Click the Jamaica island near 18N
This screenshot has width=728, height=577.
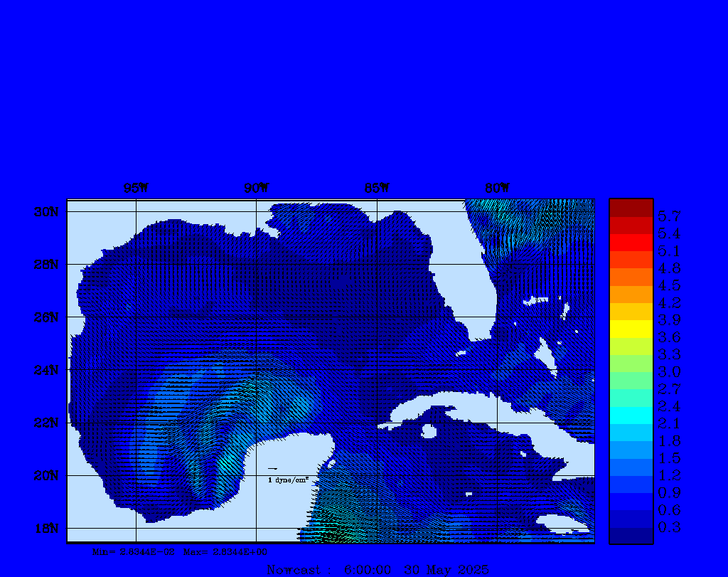(567, 523)
